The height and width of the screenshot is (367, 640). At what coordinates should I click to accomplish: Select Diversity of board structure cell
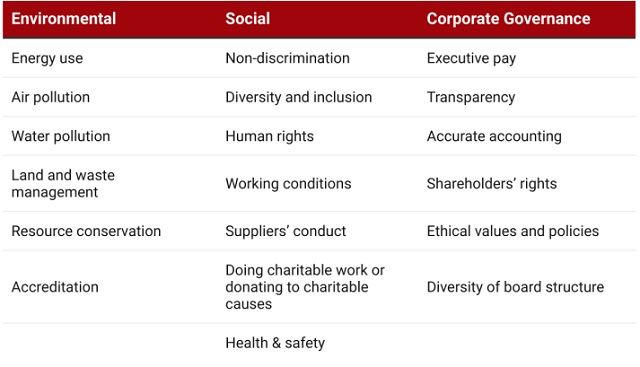[x=516, y=287]
